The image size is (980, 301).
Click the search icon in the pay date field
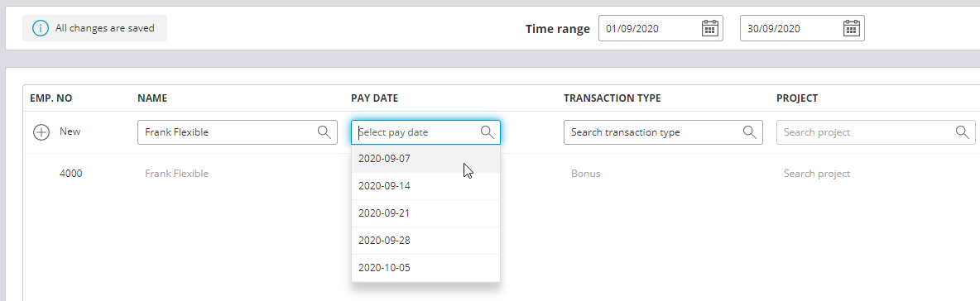487,131
